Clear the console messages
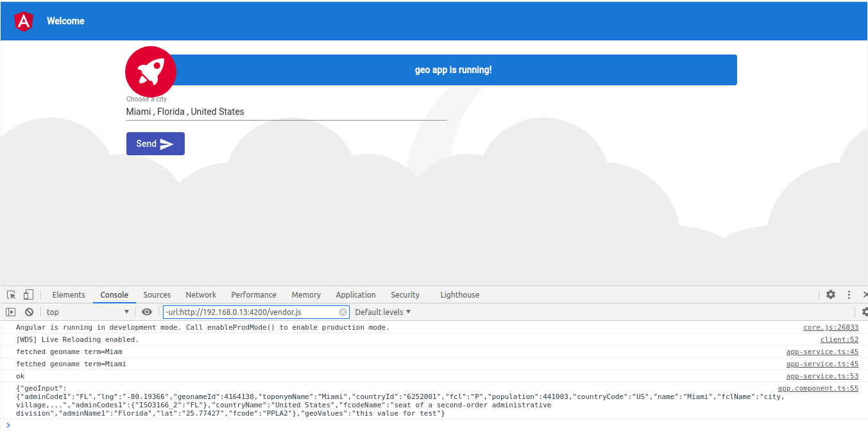 (x=29, y=312)
